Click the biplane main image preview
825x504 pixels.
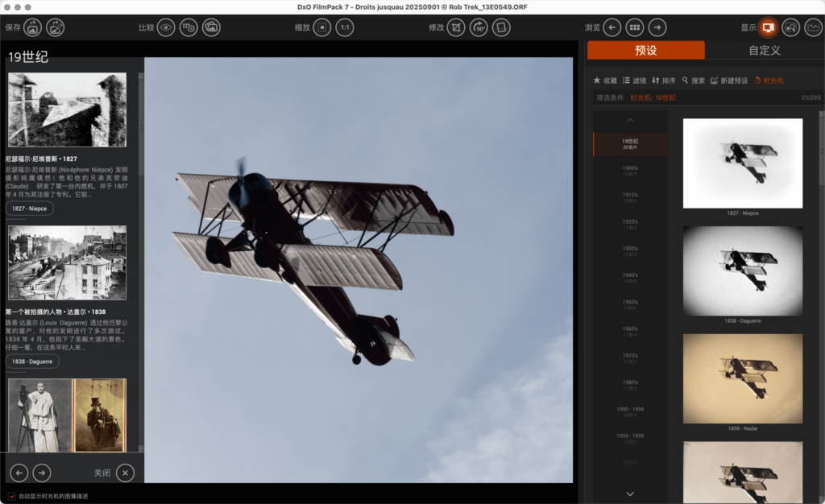(x=359, y=271)
